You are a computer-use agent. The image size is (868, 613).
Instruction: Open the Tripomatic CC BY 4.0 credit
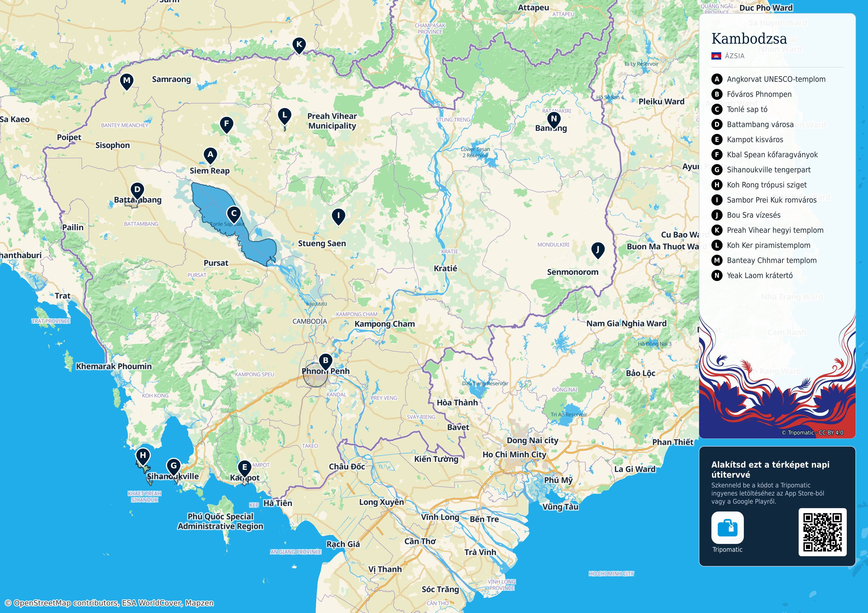pos(812,433)
